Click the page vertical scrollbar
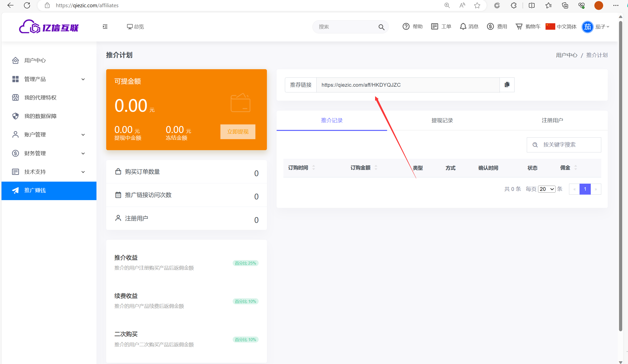The image size is (628, 364). 620,175
